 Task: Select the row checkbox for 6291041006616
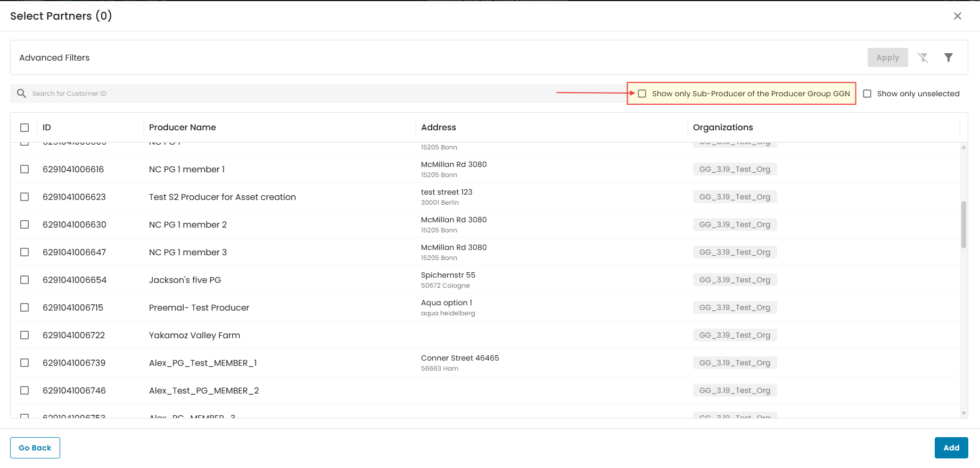pyautogui.click(x=24, y=169)
